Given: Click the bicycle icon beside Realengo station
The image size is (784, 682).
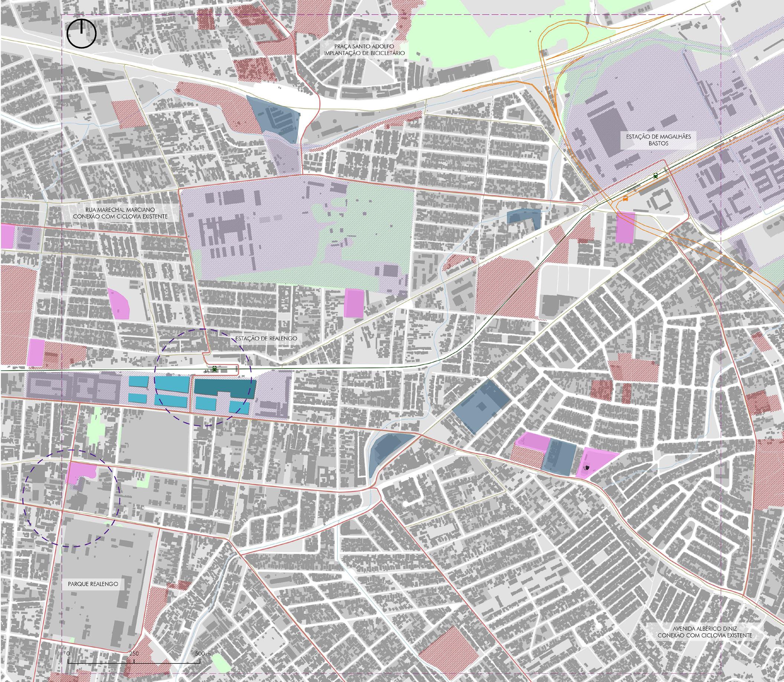Looking at the screenshot, I should (x=207, y=371).
